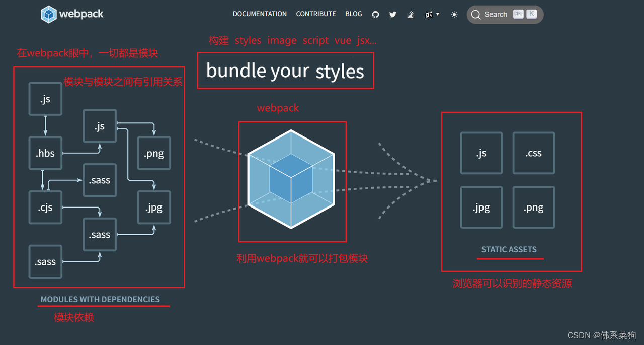Click the search magnifier icon

pyautogui.click(x=475, y=14)
